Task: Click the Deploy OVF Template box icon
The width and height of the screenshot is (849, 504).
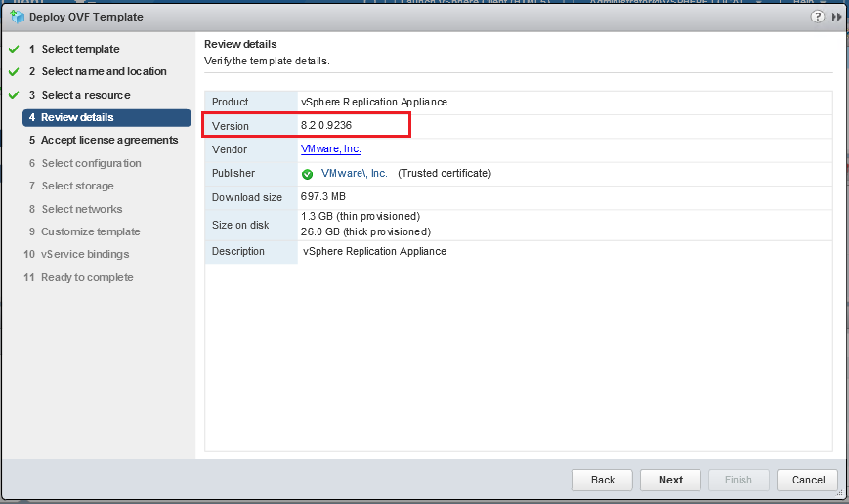Action: tap(18, 17)
